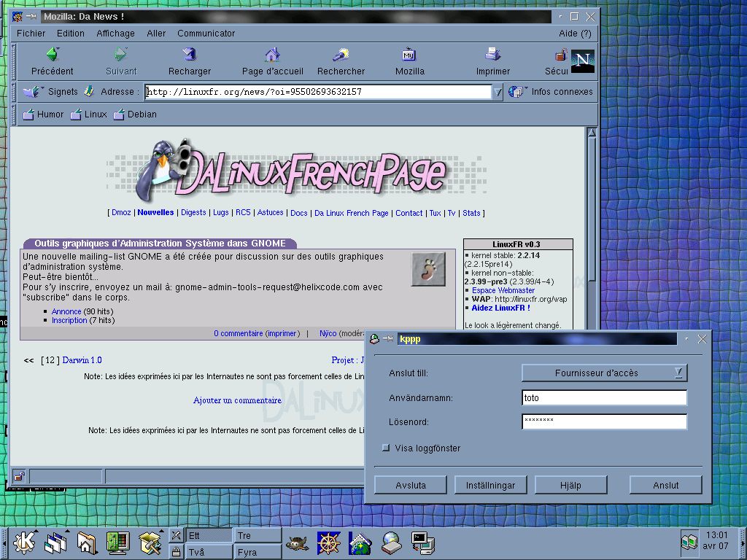
Task: Click the docked network tray icon
Action: click(689, 542)
